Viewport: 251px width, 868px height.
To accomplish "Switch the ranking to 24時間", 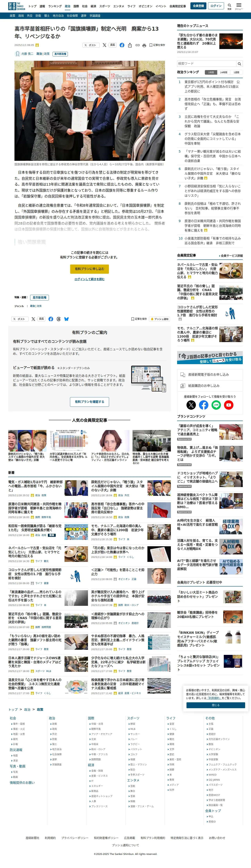I will click(x=224, y=72).
